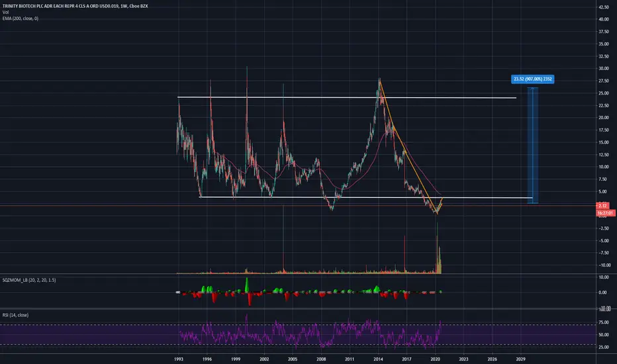This screenshot has width=617, height=364.
Task: Click the 2008 label on time axis
Action: 321,359
